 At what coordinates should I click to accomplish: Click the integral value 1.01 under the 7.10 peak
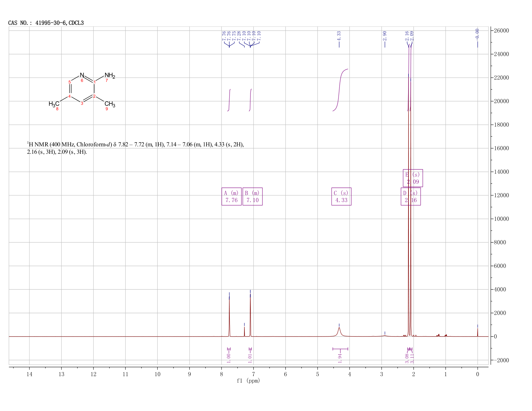pyautogui.click(x=250, y=358)
